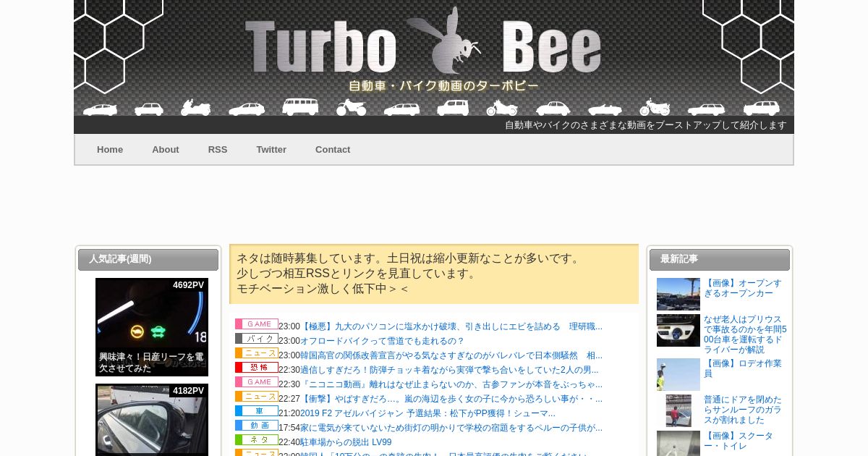Click 動画 tag beside 家に電気が来ていない article

pos(257,426)
